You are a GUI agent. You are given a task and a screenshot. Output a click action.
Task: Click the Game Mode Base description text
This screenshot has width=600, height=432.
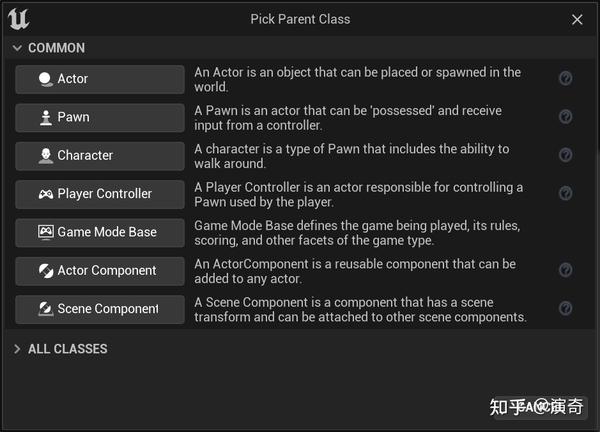click(x=357, y=232)
